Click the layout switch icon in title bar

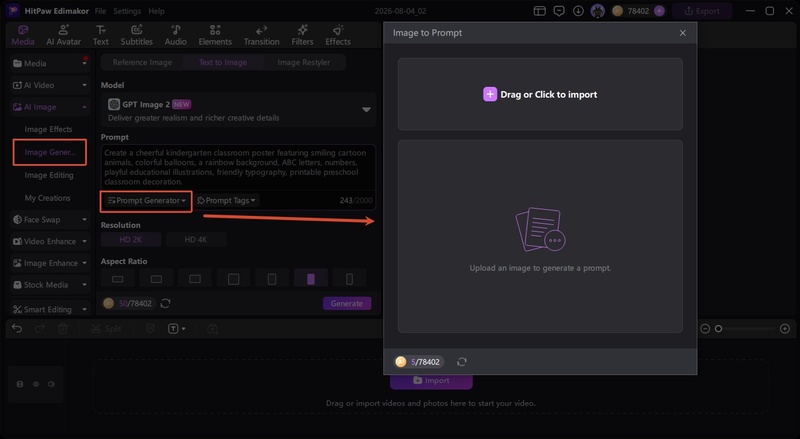(540, 11)
